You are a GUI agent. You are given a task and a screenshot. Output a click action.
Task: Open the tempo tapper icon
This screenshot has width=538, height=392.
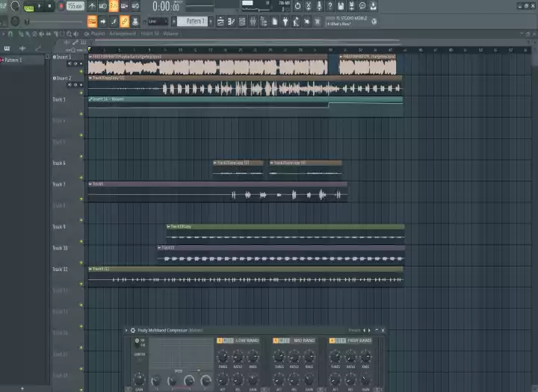point(296,21)
